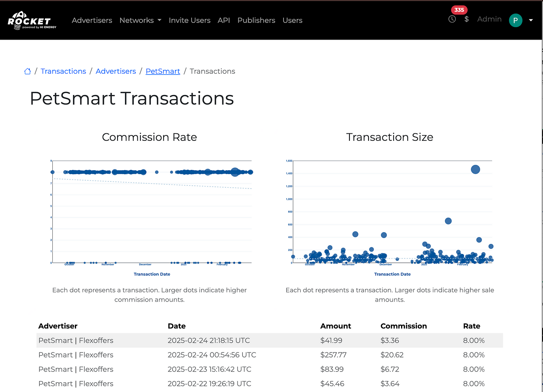Click Transaction Date label under Transaction Size chart

(x=393, y=274)
